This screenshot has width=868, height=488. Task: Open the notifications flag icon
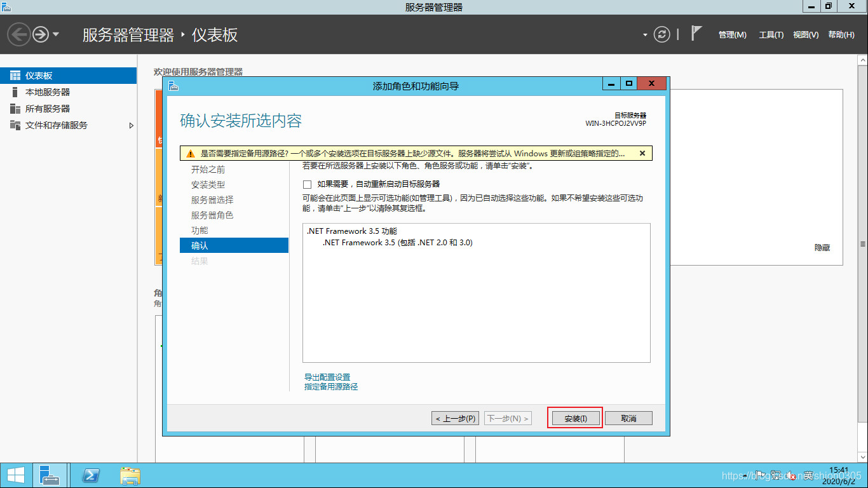tap(696, 34)
